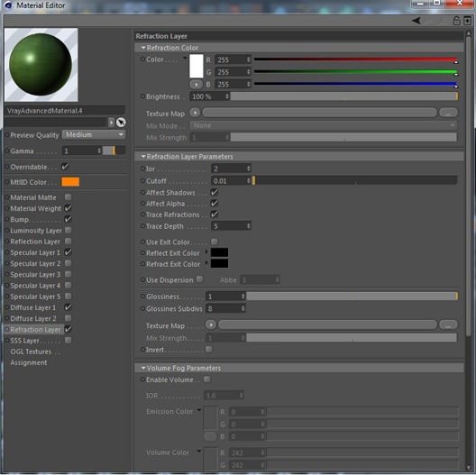
Task: Open the OGL Textures page
Action: [31, 352]
